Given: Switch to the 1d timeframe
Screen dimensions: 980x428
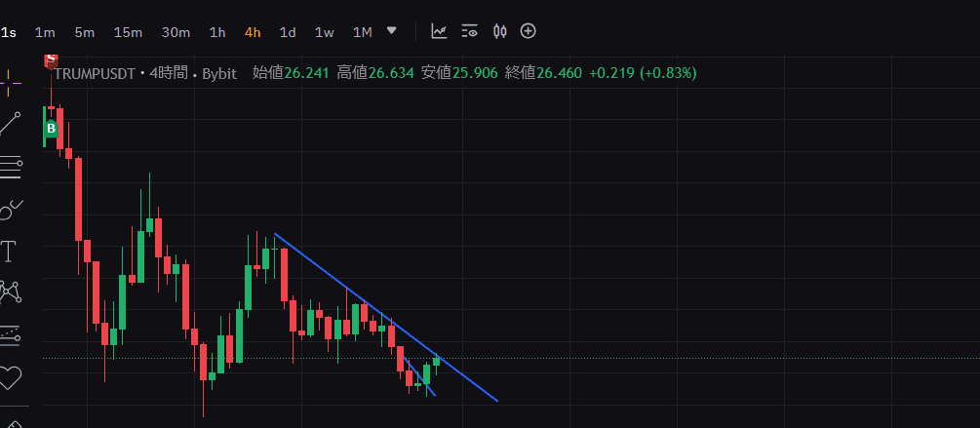Looking at the screenshot, I should click(x=288, y=32).
